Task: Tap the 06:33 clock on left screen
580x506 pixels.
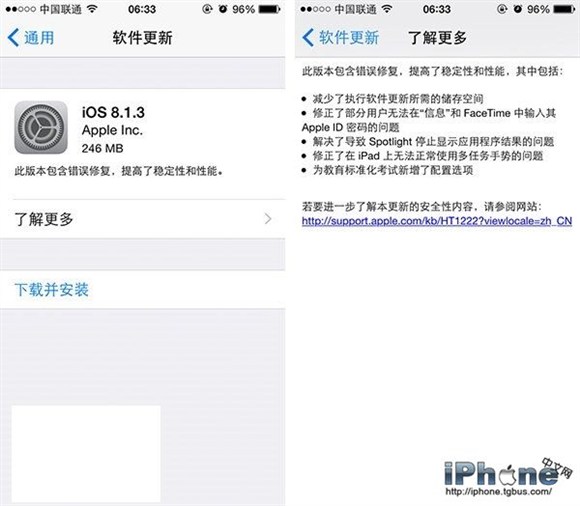Action: click(142, 9)
